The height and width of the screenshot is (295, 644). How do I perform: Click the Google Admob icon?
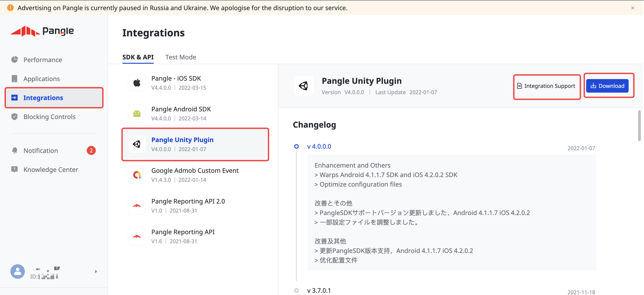tap(137, 175)
